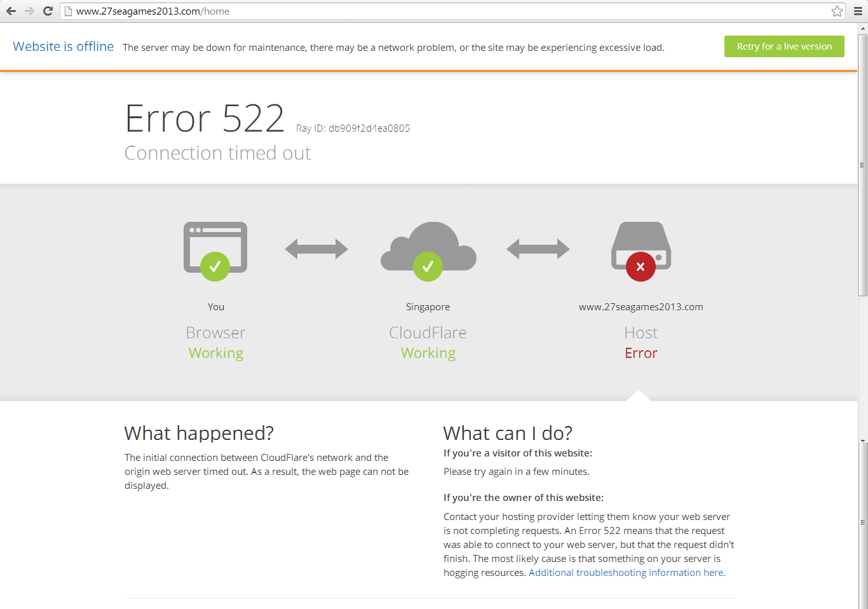The width and height of the screenshot is (868, 609).
Task: Click the vertical scrollbar thumb
Action: click(x=863, y=165)
